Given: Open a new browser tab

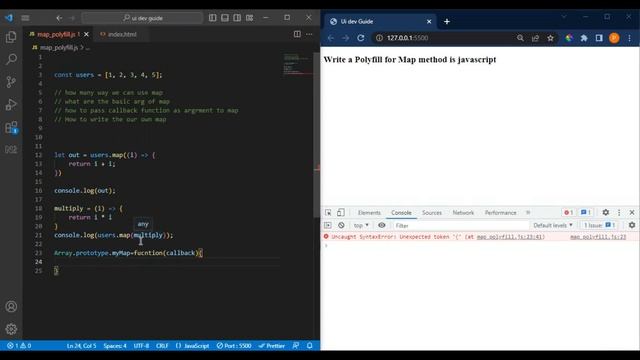Looking at the screenshot, I should 447,21.
